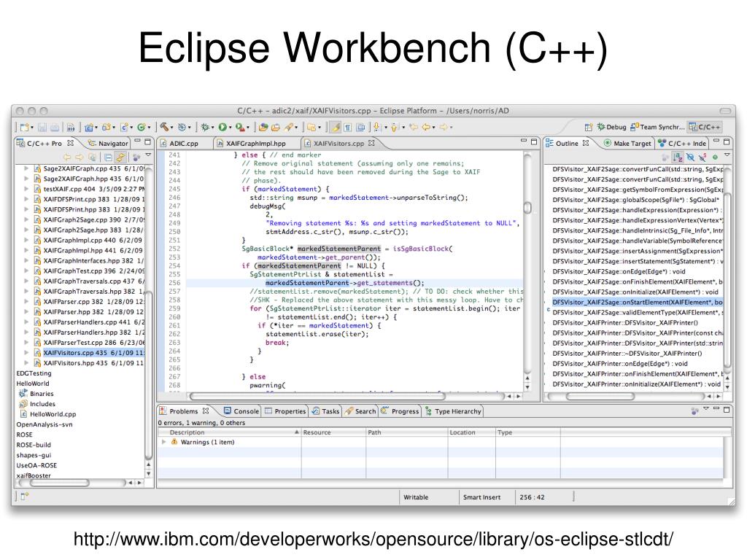The width and height of the screenshot is (747, 560).
Task: Click the Next Annotation arrow icon
Action: 376,127
